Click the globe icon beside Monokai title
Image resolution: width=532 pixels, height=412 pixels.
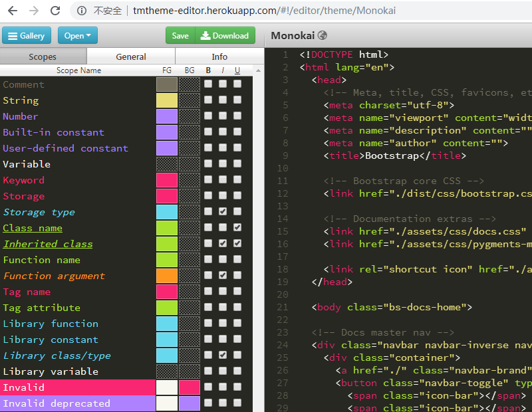(x=323, y=35)
